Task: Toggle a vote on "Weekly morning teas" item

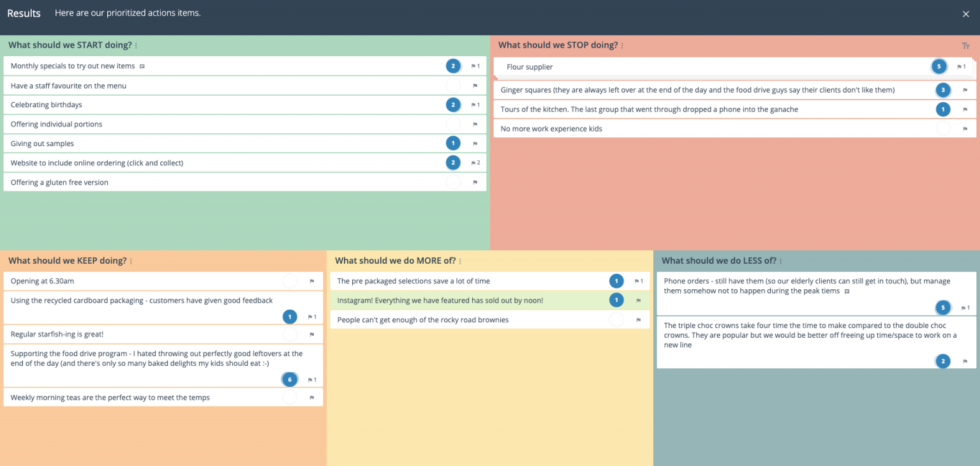Action: pos(290,397)
